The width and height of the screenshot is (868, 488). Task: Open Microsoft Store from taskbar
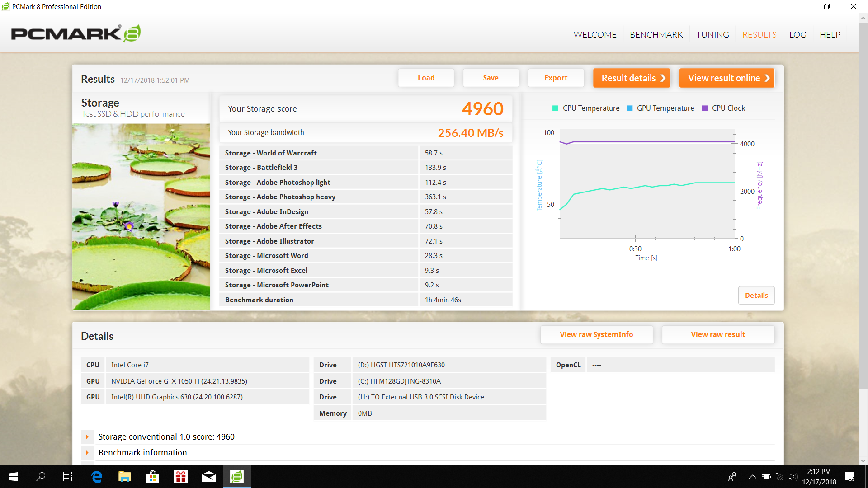tap(153, 477)
